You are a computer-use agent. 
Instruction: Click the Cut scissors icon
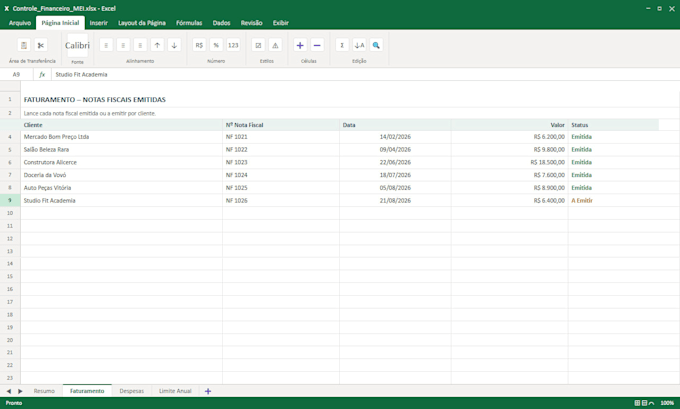click(x=41, y=45)
